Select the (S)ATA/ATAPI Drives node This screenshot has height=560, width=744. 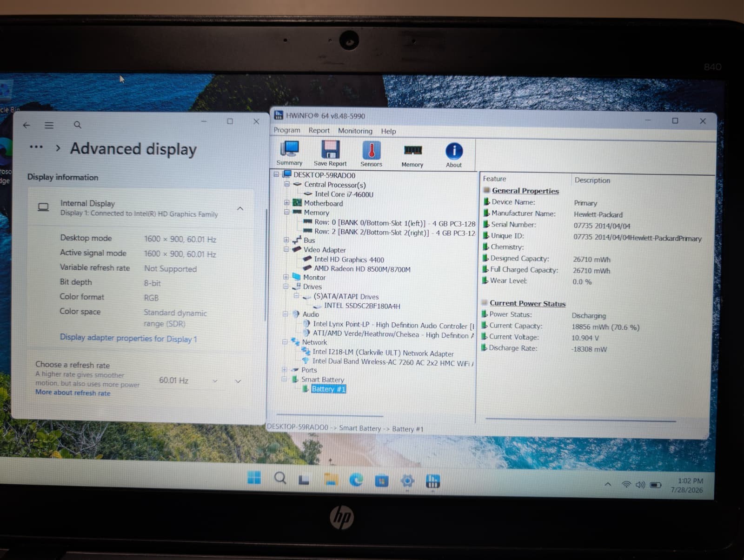click(346, 296)
